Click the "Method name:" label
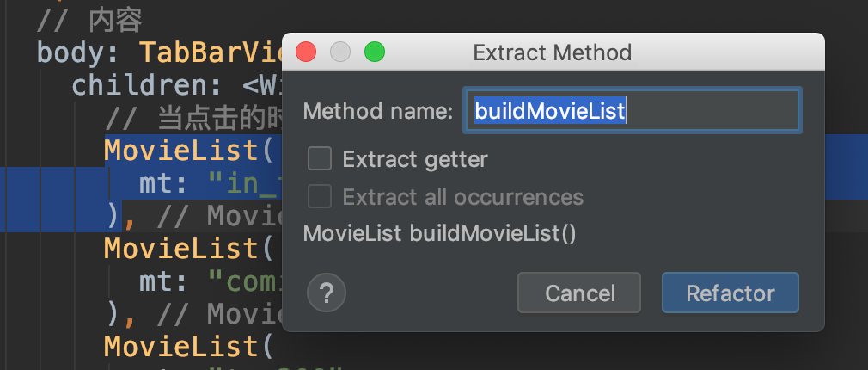Screen dimensions: 868x370 point(377,111)
